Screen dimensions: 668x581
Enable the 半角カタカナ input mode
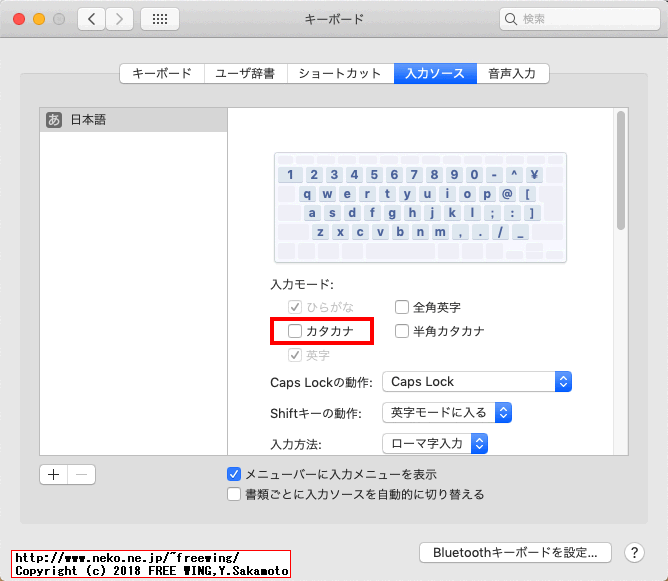[402, 331]
